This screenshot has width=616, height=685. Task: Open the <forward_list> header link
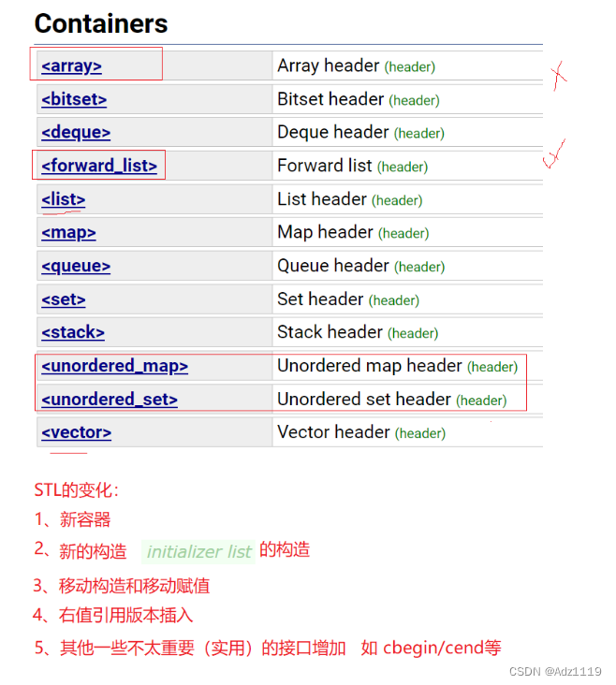click(x=99, y=166)
